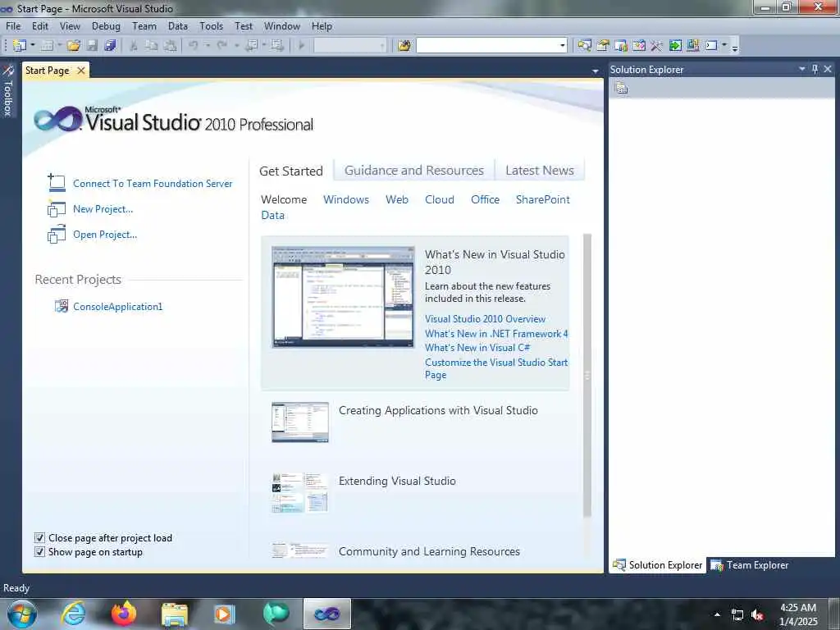Switch to Guidance and Resources tab
This screenshot has width=840, height=630.
[414, 171]
